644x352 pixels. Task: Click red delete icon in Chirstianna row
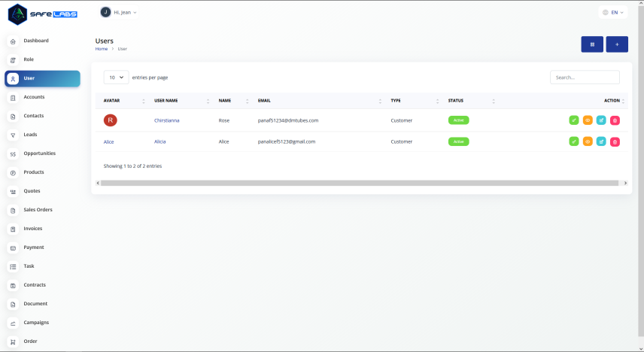[615, 120]
